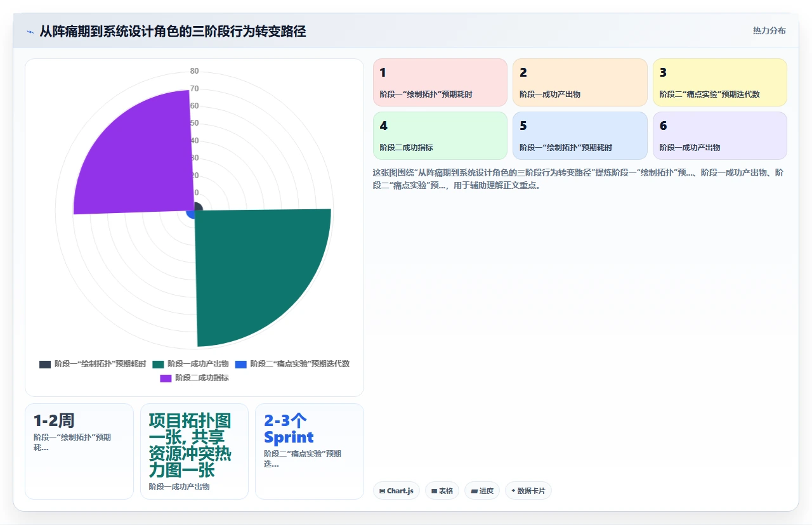812x525 pixels.
Task: Click the lightning icon beside the header title
Action: pos(30,31)
